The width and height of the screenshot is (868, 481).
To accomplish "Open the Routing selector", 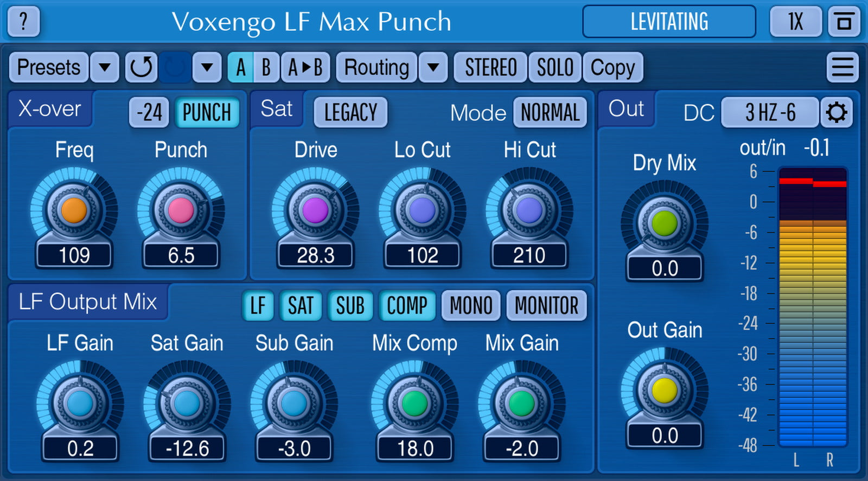I will [x=377, y=67].
